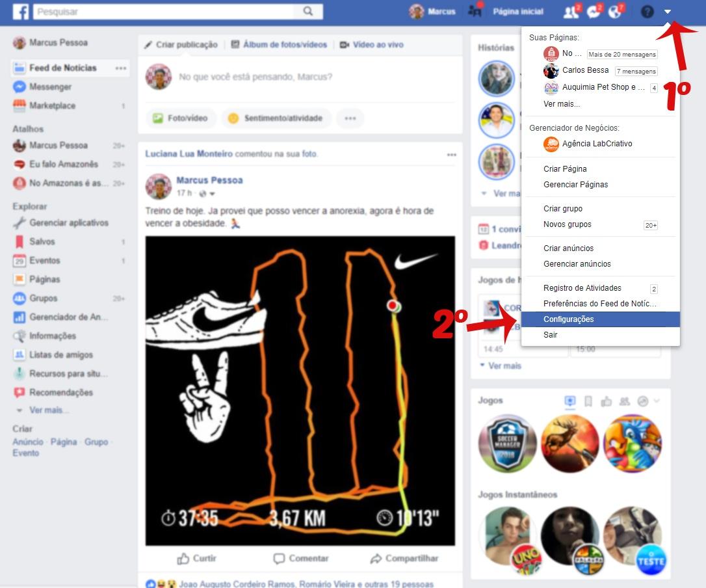The width and height of the screenshot is (706, 588).
Task: Select Álbum de fotos/vídeos tab
Action: pos(279,45)
